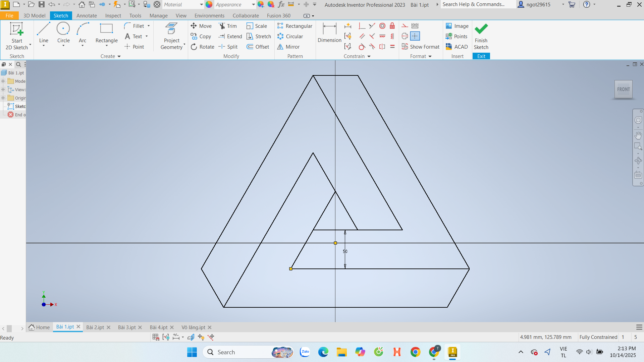
Task: Open the appearance color wheel adjuster
Action: tap(261, 5)
